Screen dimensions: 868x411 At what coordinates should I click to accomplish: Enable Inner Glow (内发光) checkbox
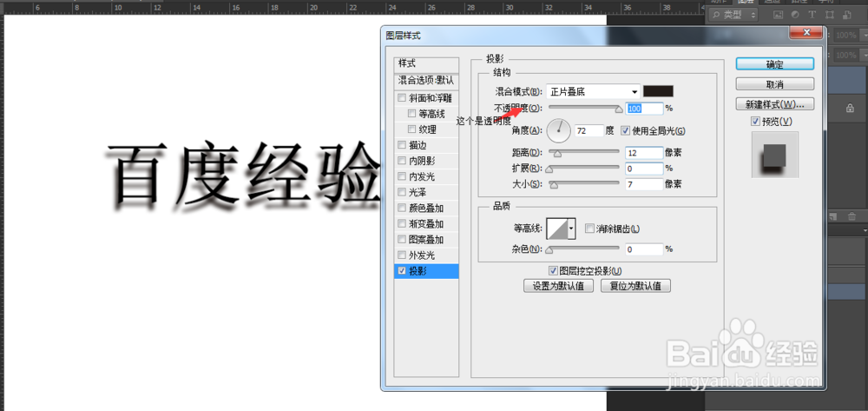pyautogui.click(x=401, y=176)
